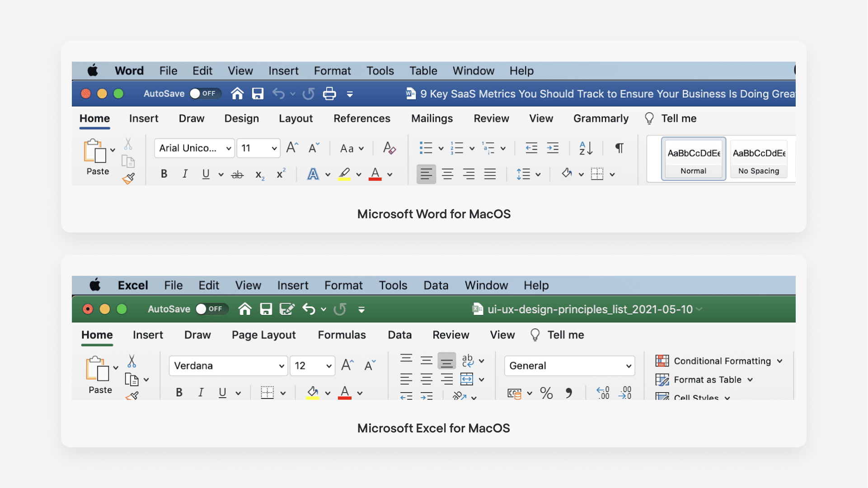Screen dimensions: 868x488
Task: Click percent style icon in Excel
Action: pos(546,393)
